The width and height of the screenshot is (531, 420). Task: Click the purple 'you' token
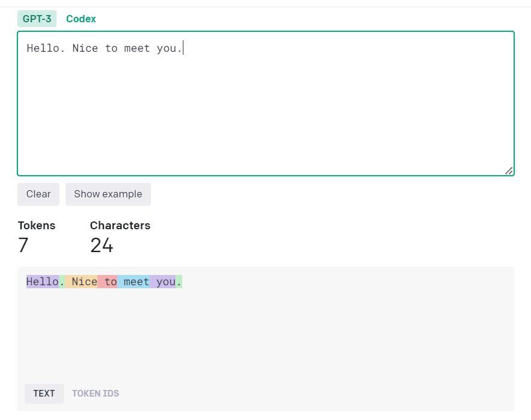pyautogui.click(x=164, y=282)
